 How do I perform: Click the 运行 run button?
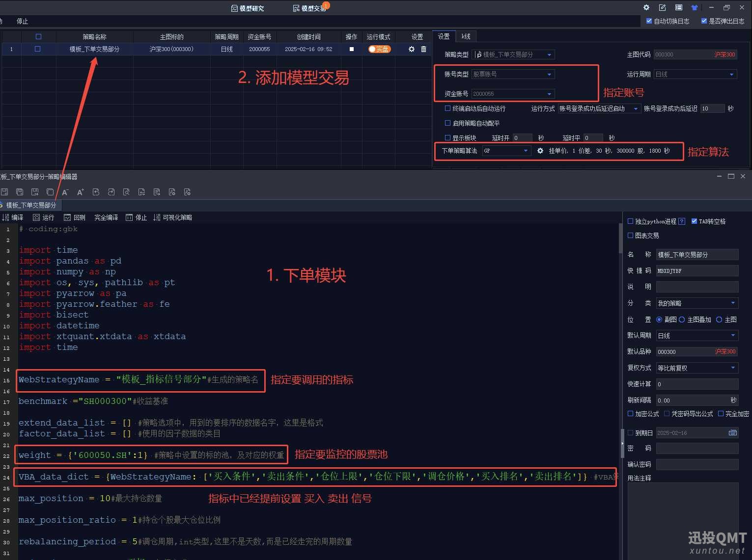tap(44, 217)
